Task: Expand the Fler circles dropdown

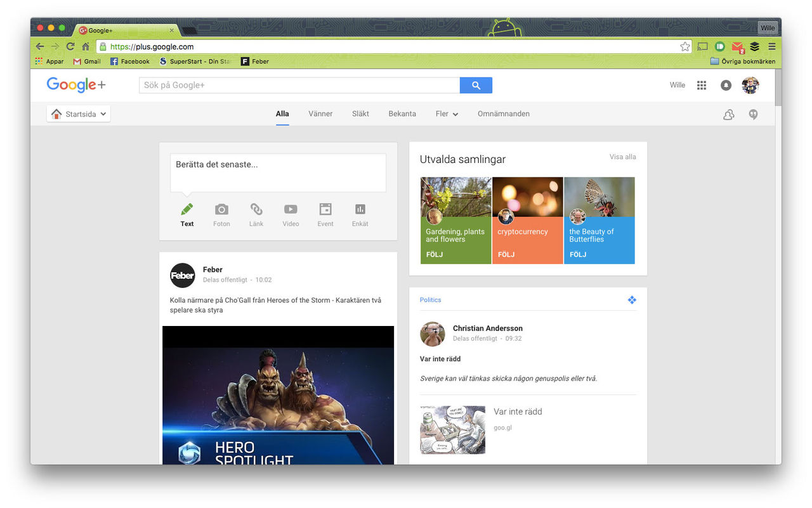Action: tap(447, 114)
